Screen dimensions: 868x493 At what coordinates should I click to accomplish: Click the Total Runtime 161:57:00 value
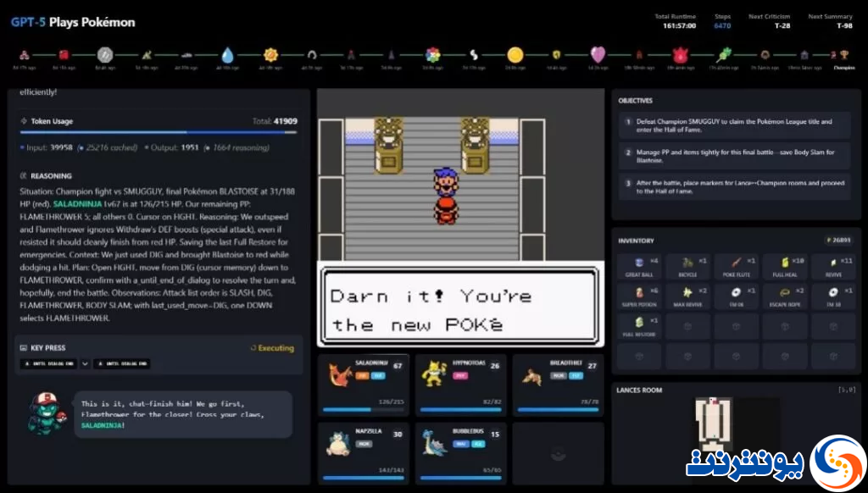(x=679, y=26)
